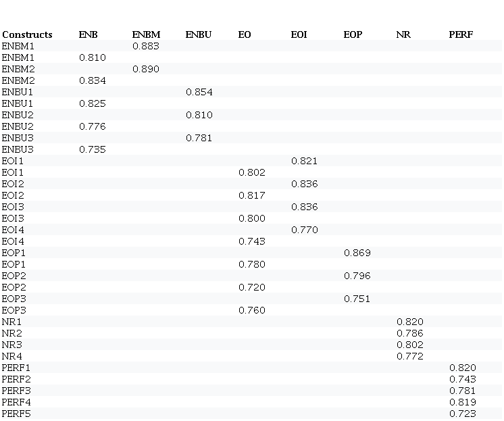The height and width of the screenshot is (421, 504).
Task: Click the 0.817 value under EO
Action: 251,195
